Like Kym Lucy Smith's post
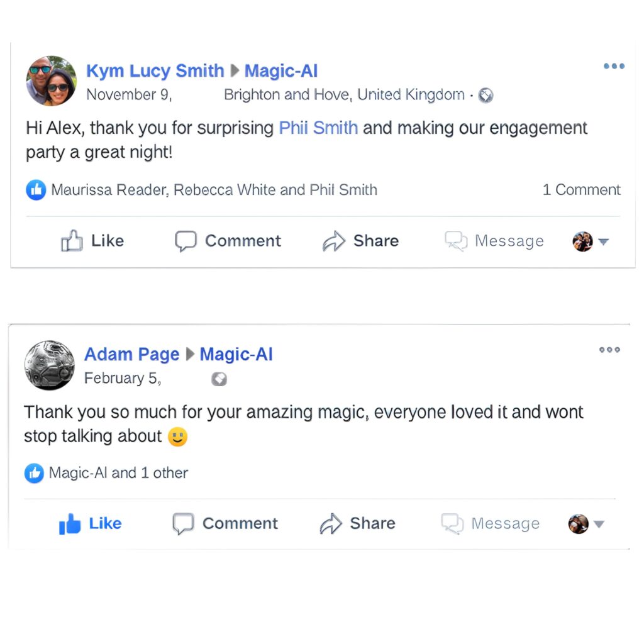Screen dimensions: 644x644 coord(92,241)
